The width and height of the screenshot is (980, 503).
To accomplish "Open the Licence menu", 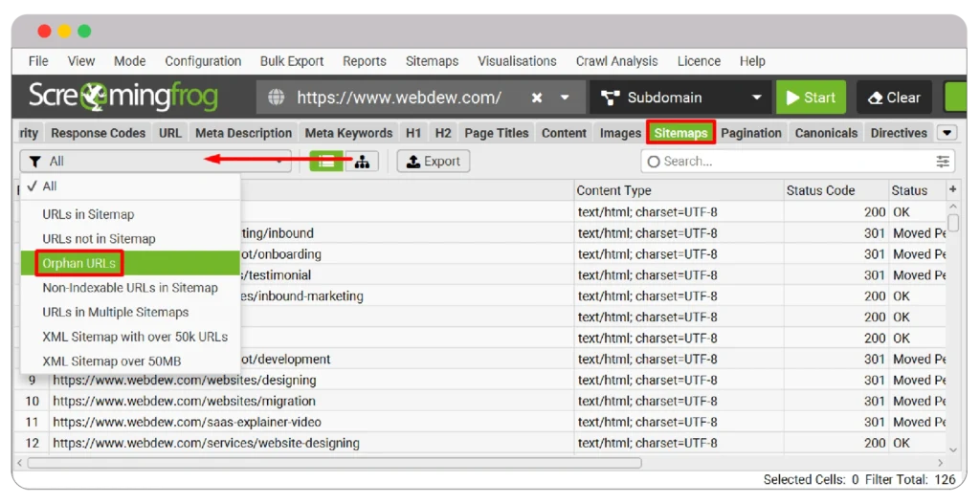I will point(699,61).
